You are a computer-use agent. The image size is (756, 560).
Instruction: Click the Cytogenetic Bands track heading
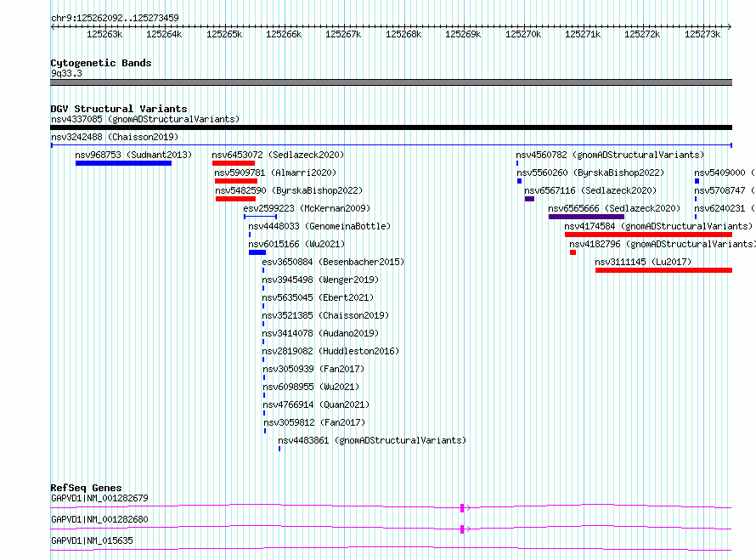(101, 63)
